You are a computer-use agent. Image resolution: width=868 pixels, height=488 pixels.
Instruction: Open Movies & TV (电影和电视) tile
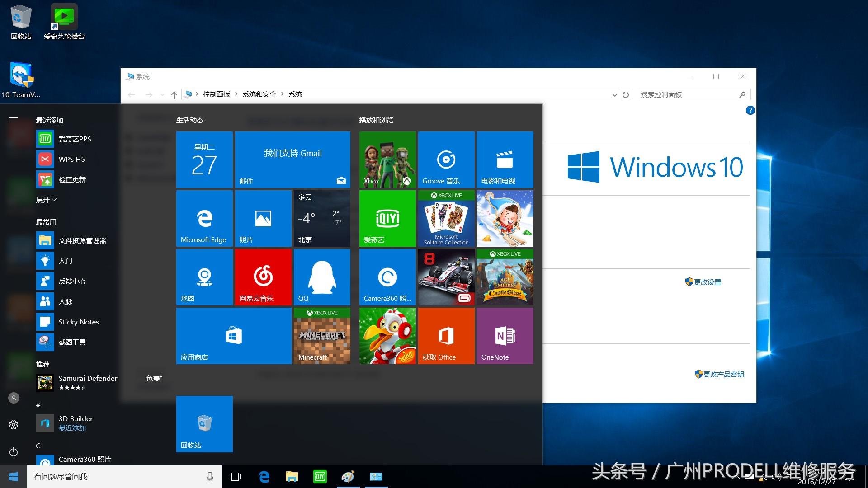(505, 160)
